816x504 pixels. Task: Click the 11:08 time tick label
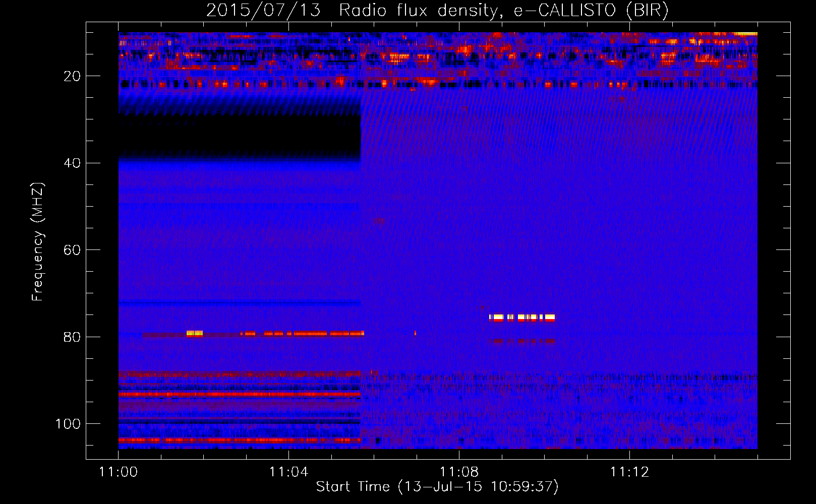[459, 472]
